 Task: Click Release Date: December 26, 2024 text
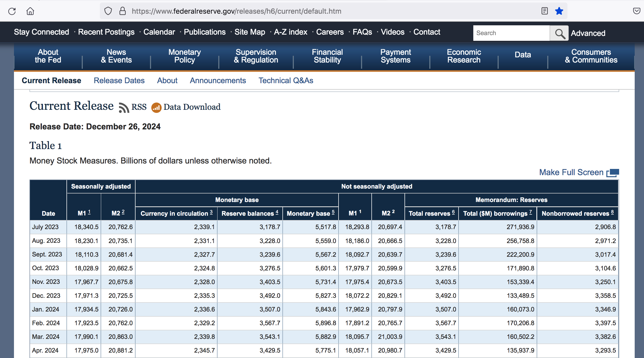click(x=95, y=127)
